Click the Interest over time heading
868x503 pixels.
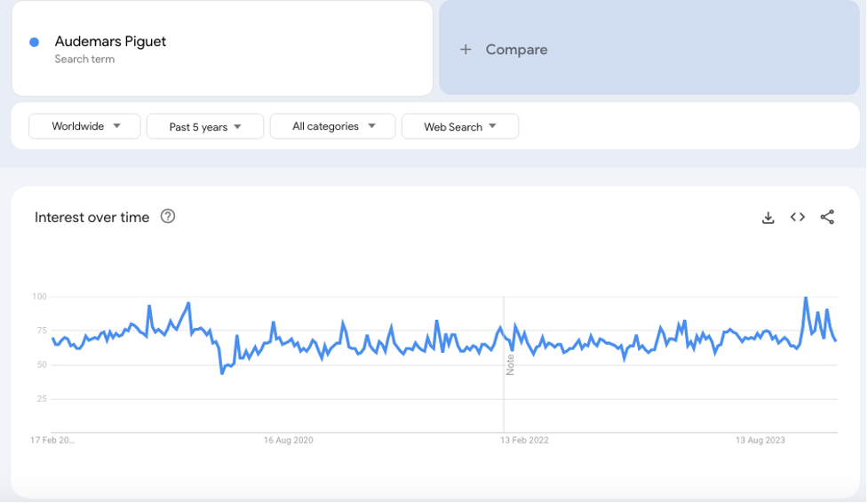[x=92, y=217]
